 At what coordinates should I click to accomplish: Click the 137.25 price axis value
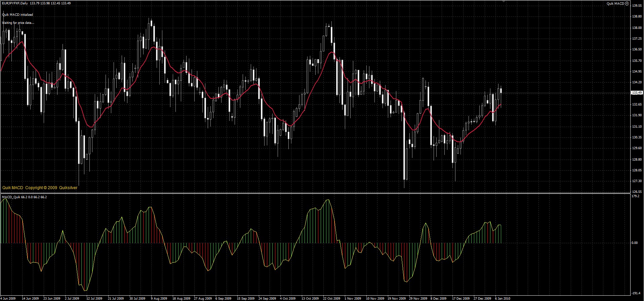[x=637, y=39]
